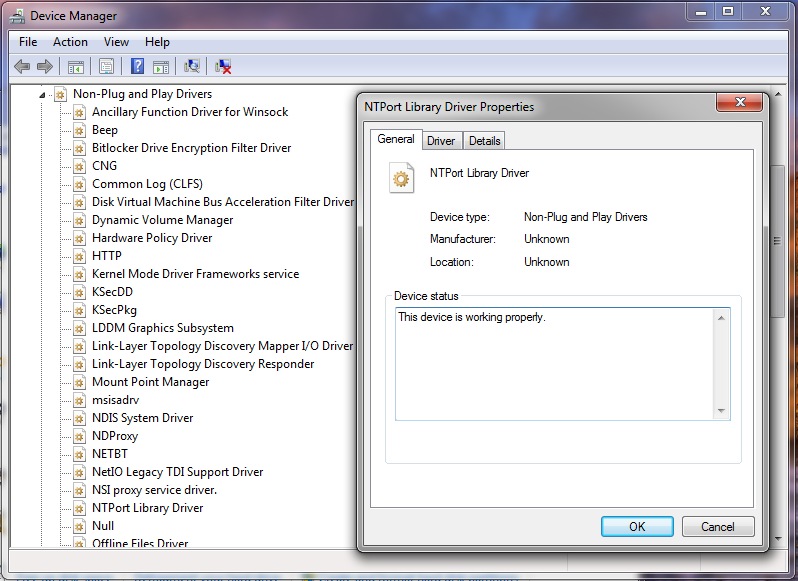Select Dynamic Volume Manager entry
Viewport: 798px width, 581px height.
[x=162, y=220]
